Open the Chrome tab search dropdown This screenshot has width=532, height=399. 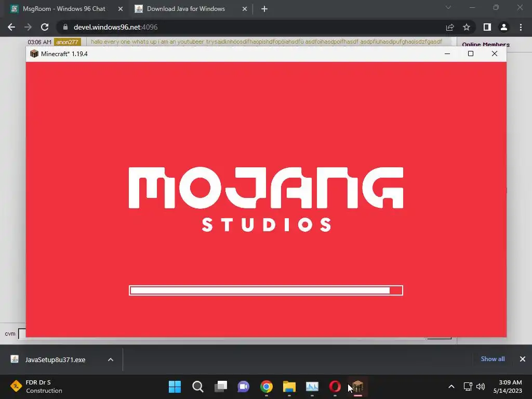click(448, 7)
